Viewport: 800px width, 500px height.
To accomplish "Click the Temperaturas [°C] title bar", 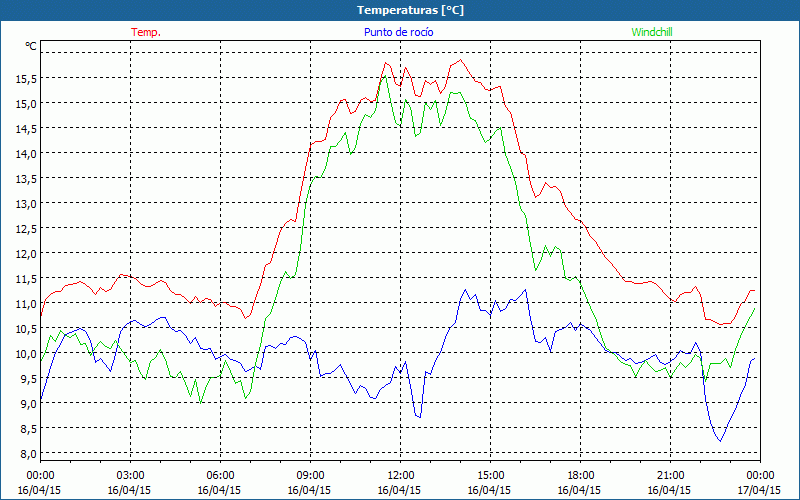I will [400, 10].
